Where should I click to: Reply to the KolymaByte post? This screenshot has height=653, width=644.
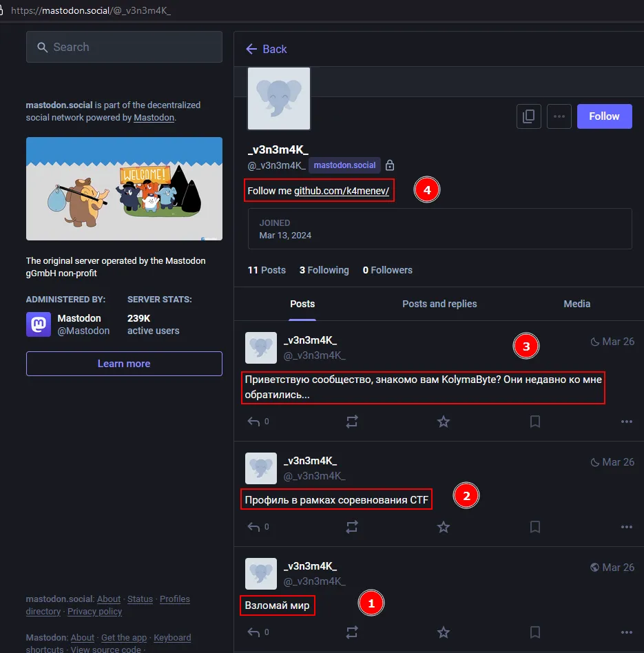pos(253,422)
